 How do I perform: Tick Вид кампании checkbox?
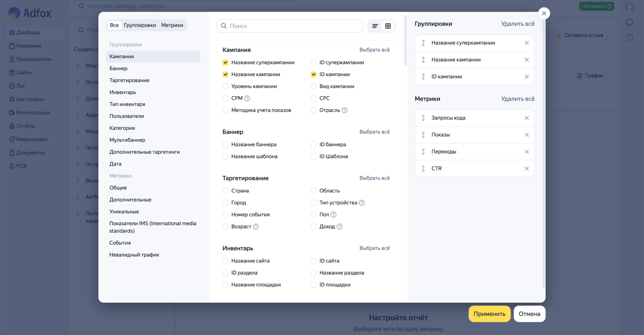314,87
